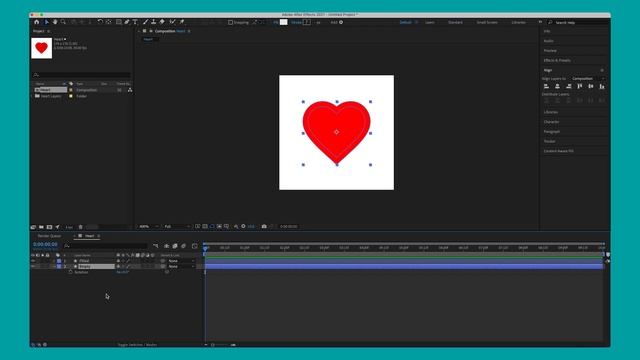Open the white Fill color swatch

(x=284, y=22)
